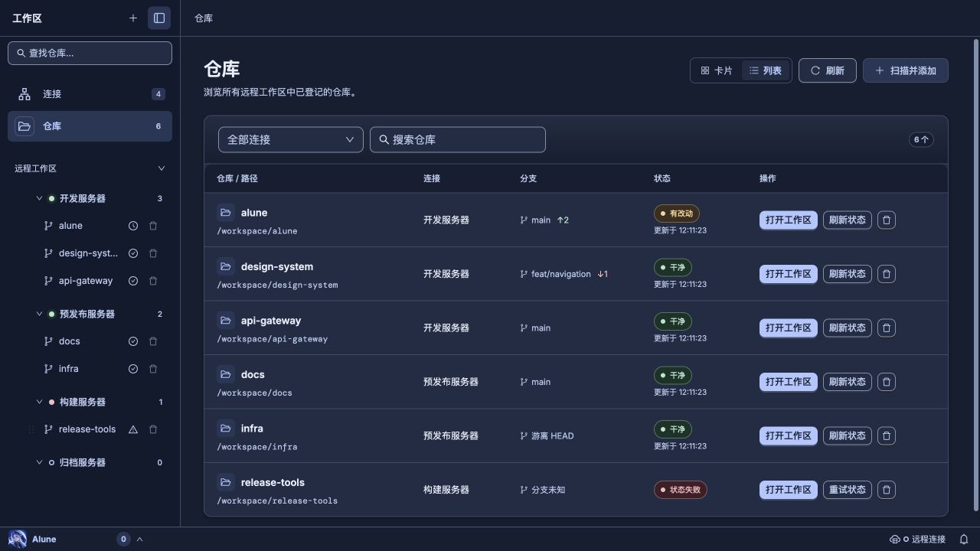Viewport: 980px width, 551px height.
Task: Open the 仓库 section in sidebar
Action: [90, 126]
